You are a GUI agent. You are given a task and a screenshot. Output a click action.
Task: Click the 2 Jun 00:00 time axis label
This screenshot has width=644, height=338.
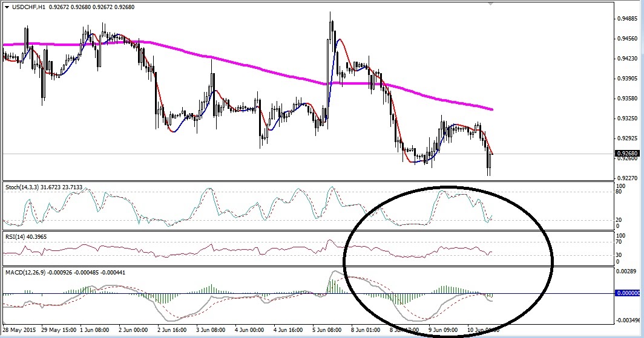133,330
